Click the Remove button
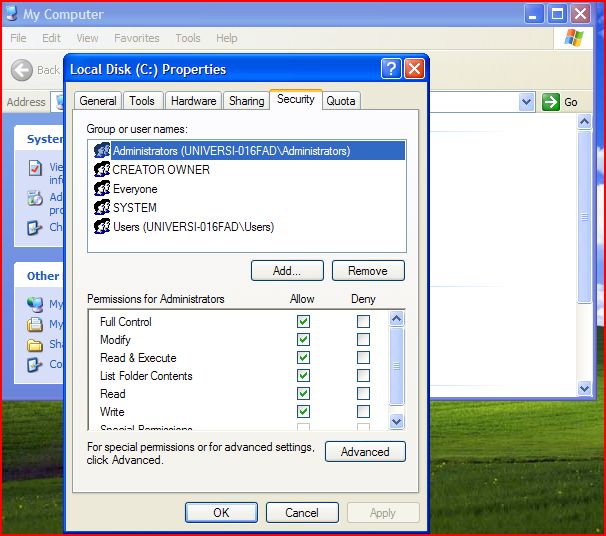 click(x=368, y=271)
